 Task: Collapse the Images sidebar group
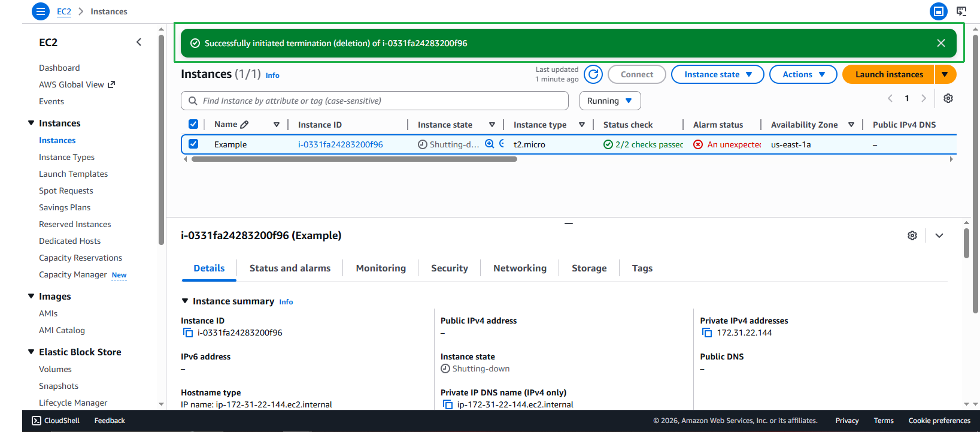click(x=31, y=296)
